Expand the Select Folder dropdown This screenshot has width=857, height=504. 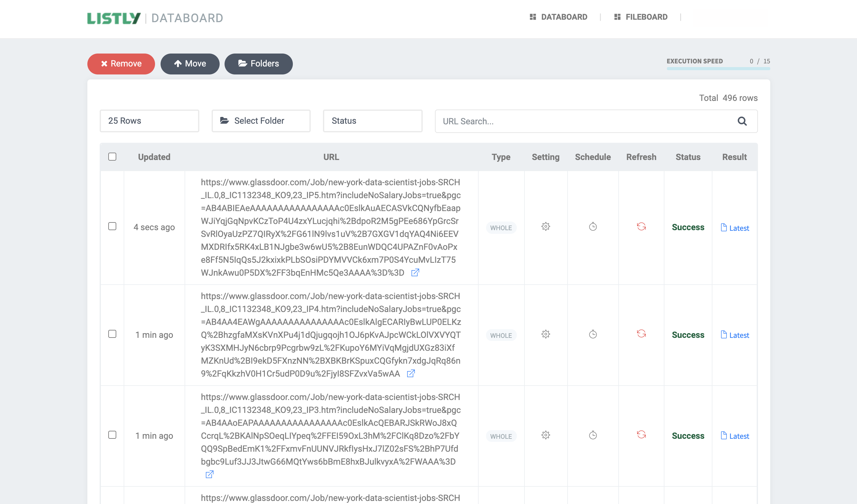click(261, 121)
